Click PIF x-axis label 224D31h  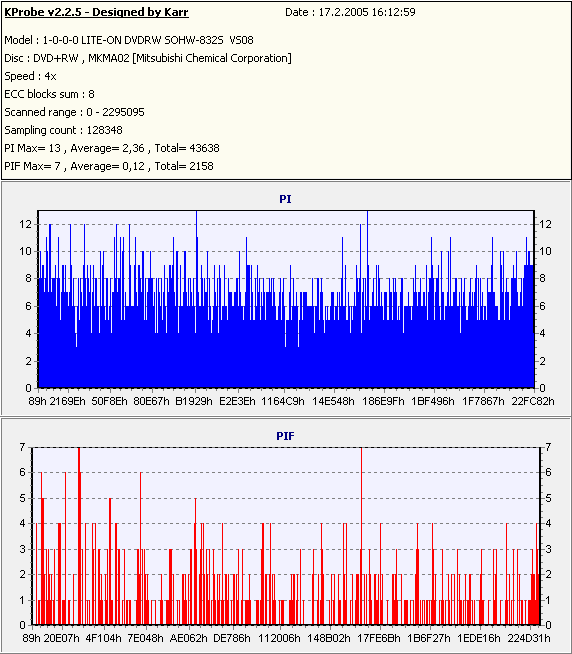click(529, 638)
